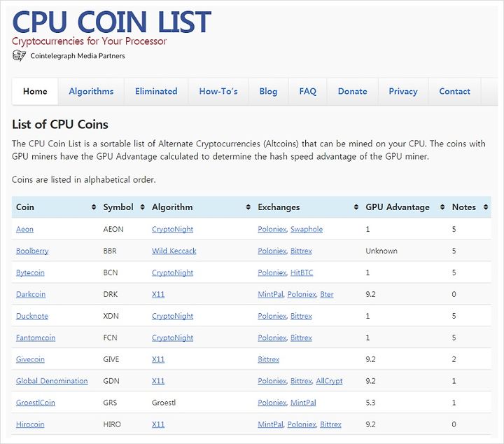Open Bittrex exchange in Boolberry row
This screenshot has width=504, height=444.
pyautogui.click(x=301, y=251)
